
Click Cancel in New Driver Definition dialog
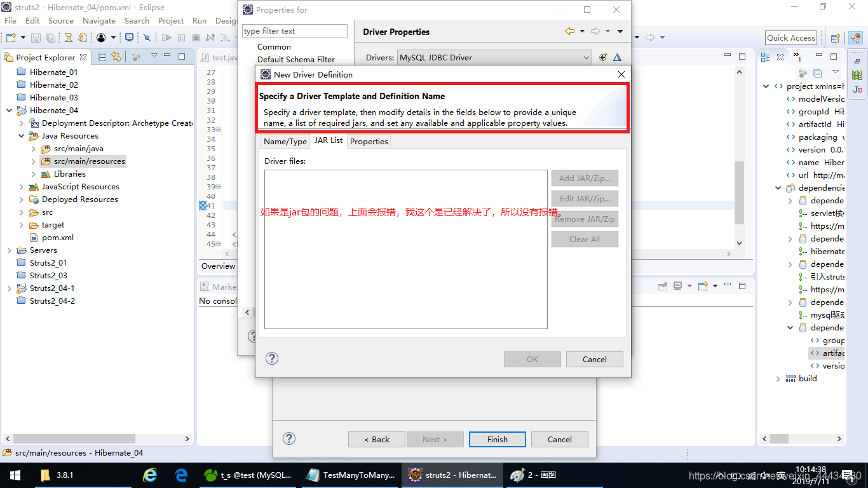595,359
